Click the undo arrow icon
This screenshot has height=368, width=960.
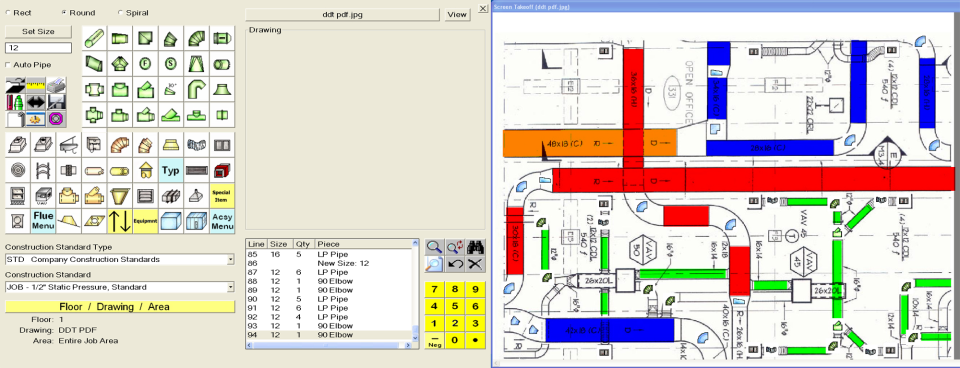click(454, 265)
